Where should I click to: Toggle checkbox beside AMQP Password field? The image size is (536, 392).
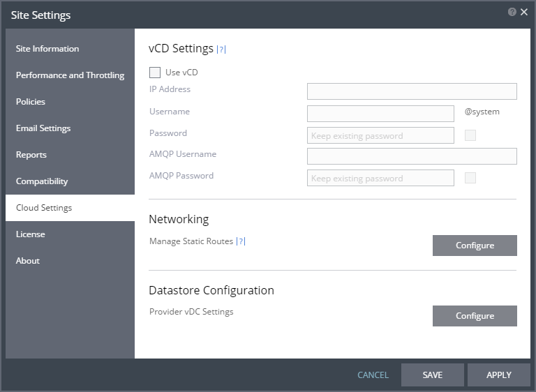(x=470, y=178)
